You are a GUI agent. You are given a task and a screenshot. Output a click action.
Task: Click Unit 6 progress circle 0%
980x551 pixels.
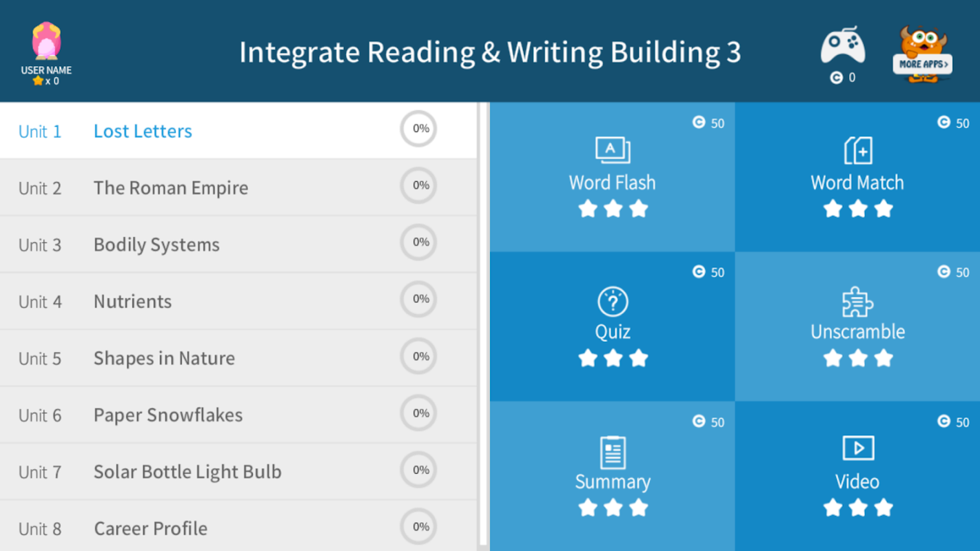[x=419, y=414]
